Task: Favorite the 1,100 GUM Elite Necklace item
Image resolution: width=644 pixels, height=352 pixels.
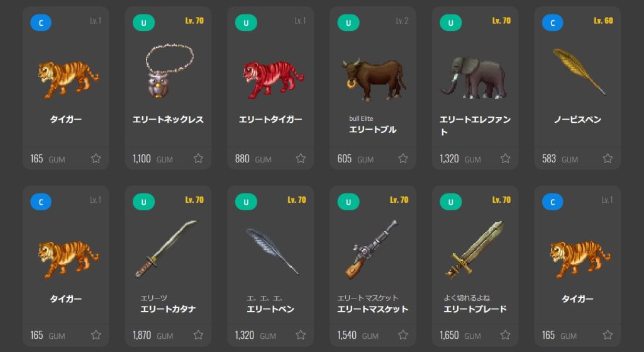Action: (x=198, y=158)
